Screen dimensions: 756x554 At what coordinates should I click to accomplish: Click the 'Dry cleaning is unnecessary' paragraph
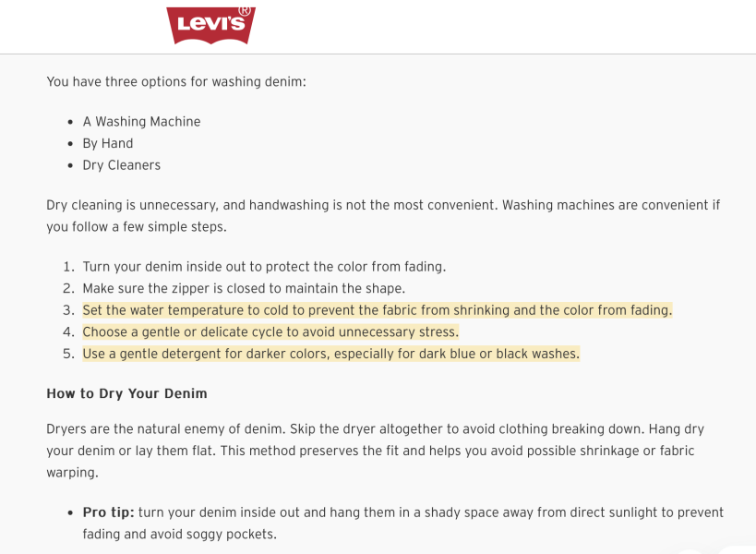(x=383, y=215)
